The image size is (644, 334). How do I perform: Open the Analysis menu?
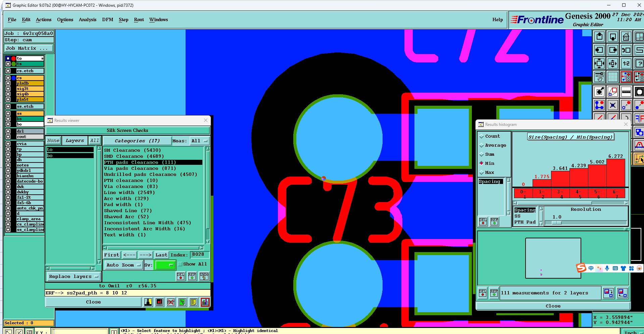pyautogui.click(x=88, y=20)
